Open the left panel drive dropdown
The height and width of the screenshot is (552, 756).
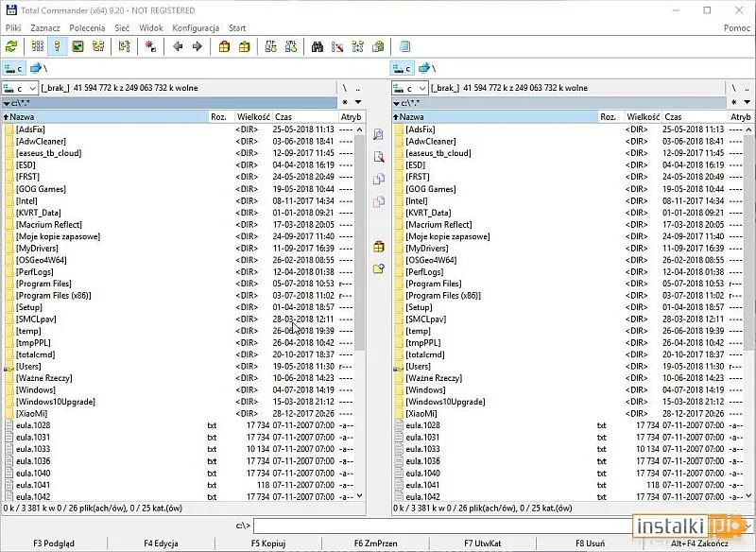tap(19, 88)
